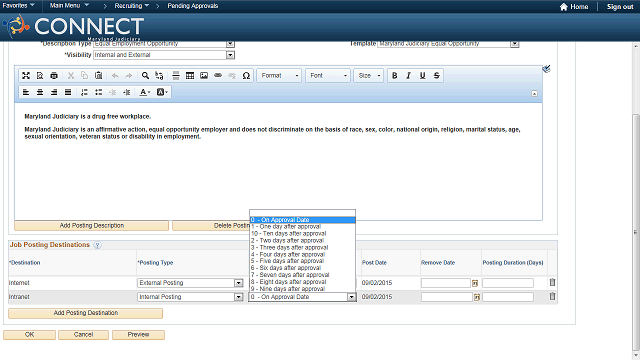640x360 pixels.
Task: Select '7 - Seven days after approval' option
Action: point(302,275)
